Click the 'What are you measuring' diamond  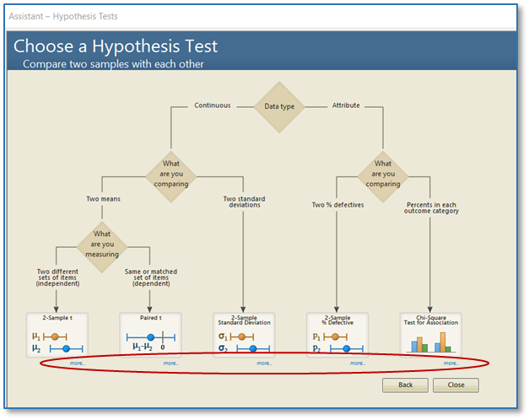coord(102,244)
